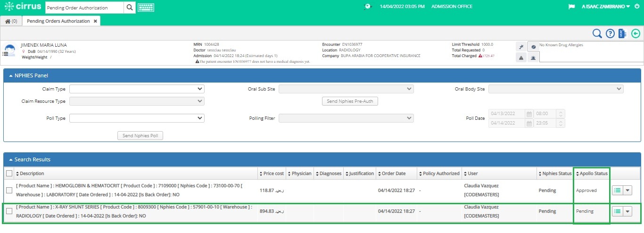644x233 pixels.
Task: Open the Oral Sub Site dropdown
Action: coord(346,89)
